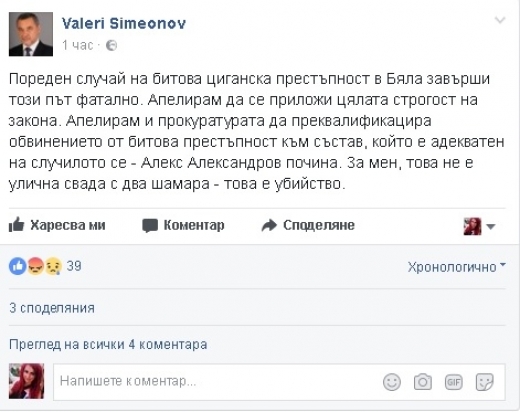Open the comment-as profile selector arrow

(x=491, y=227)
